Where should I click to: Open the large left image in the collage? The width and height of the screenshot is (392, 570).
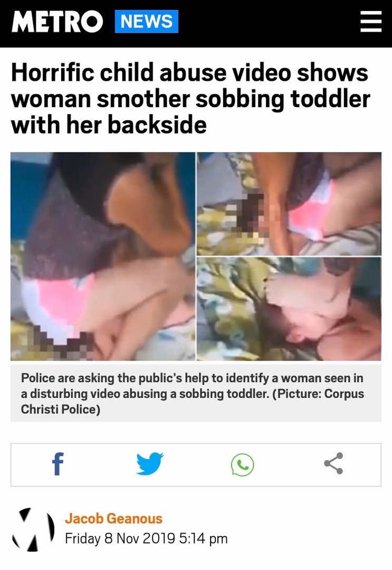pyautogui.click(x=103, y=256)
